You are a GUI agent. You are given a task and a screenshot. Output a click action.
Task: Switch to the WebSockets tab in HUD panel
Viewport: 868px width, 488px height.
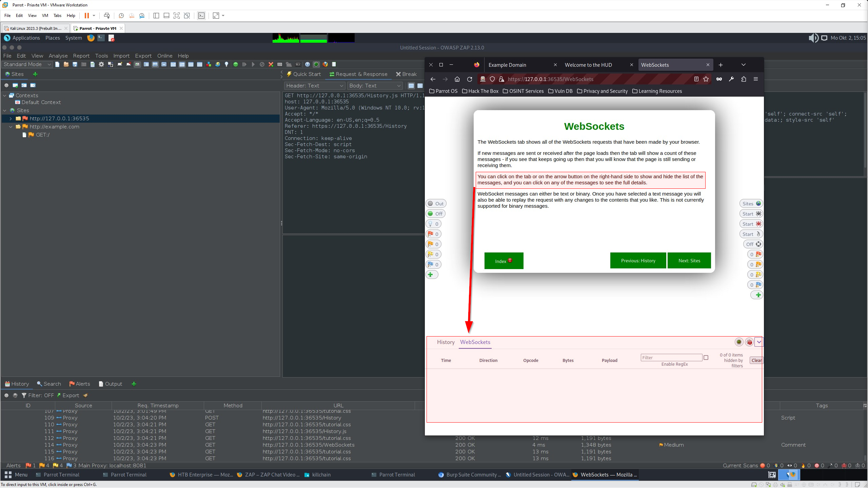coord(475,342)
